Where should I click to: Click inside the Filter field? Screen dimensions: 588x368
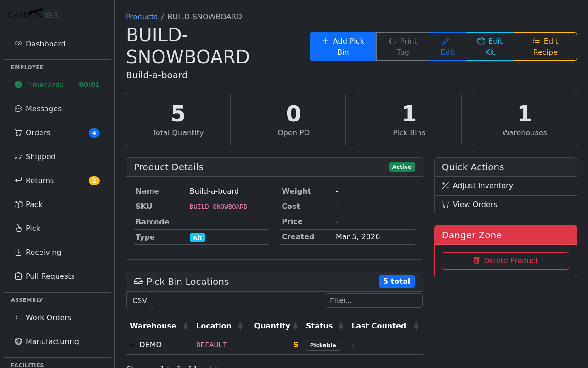(374, 300)
